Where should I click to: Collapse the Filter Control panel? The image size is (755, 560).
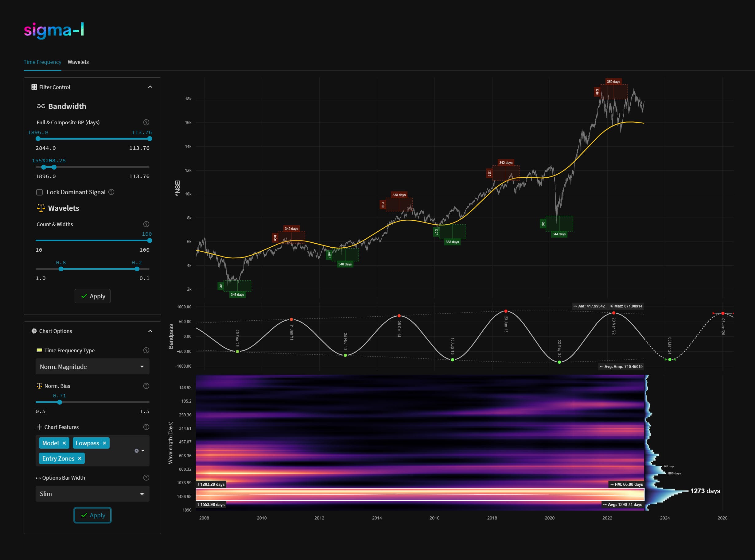tap(150, 87)
